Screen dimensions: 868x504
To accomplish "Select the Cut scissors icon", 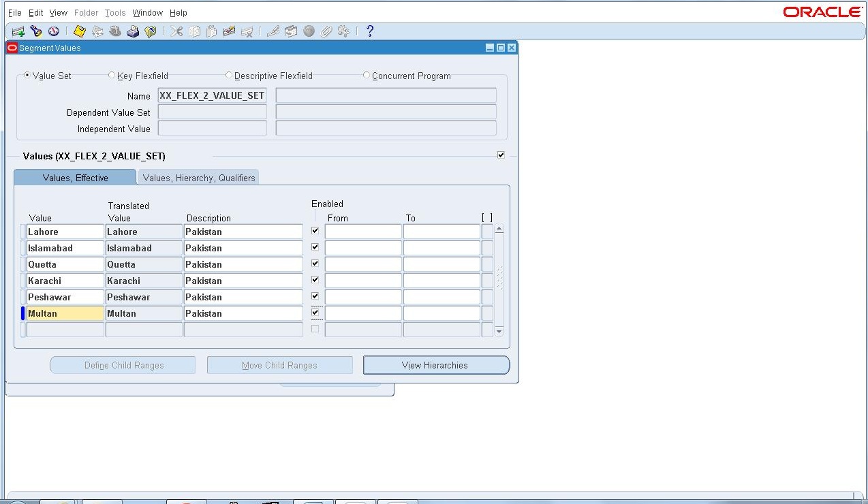I will click(176, 31).
